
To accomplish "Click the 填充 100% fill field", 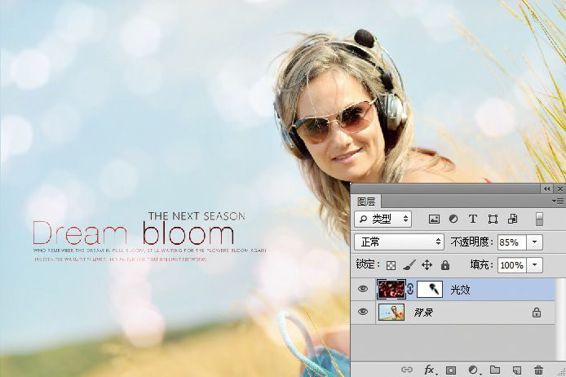I will pyautogui.click(x=512, y=265).
